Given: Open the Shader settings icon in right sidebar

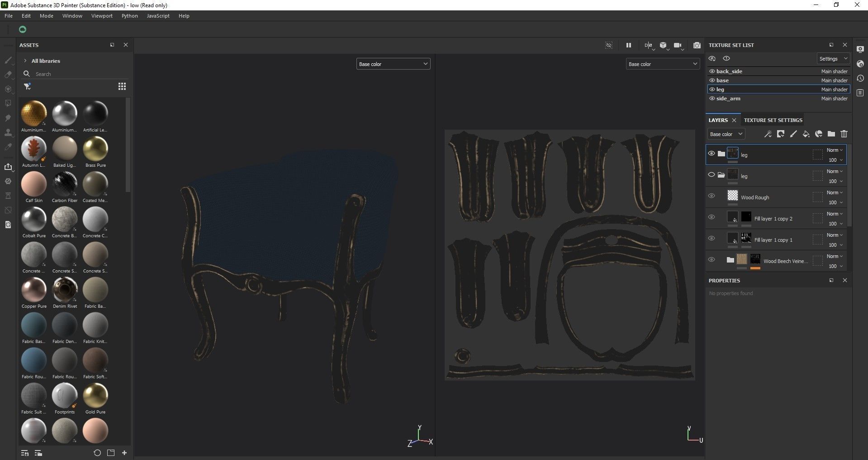Looking at the screenshot, I should pyautogui.click(x=860, y=64).
